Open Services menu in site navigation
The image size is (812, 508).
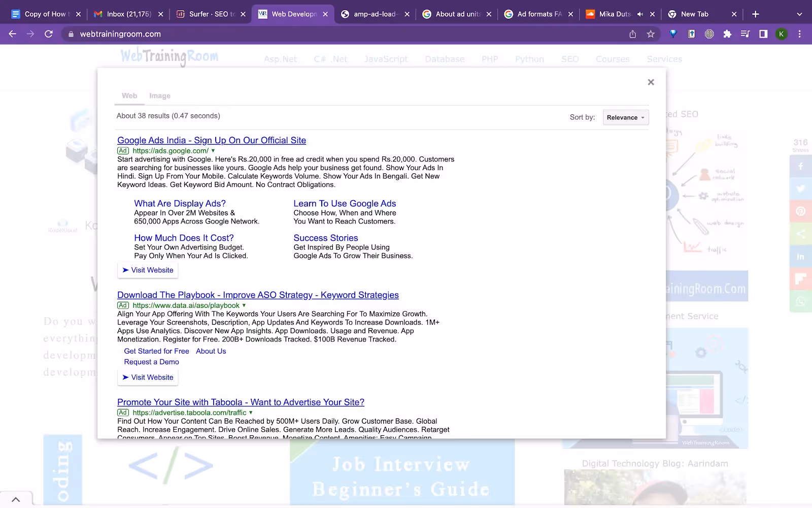tap(664, 59)
